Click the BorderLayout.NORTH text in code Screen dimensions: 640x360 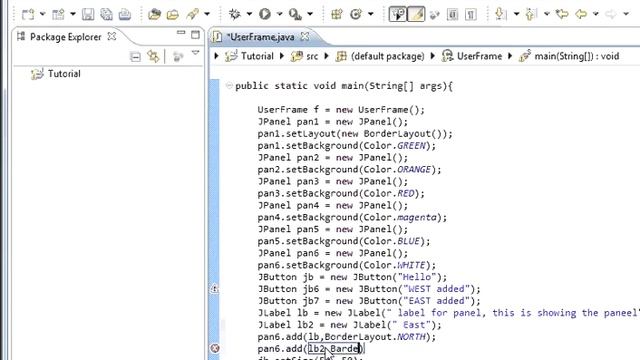(375, 337)
